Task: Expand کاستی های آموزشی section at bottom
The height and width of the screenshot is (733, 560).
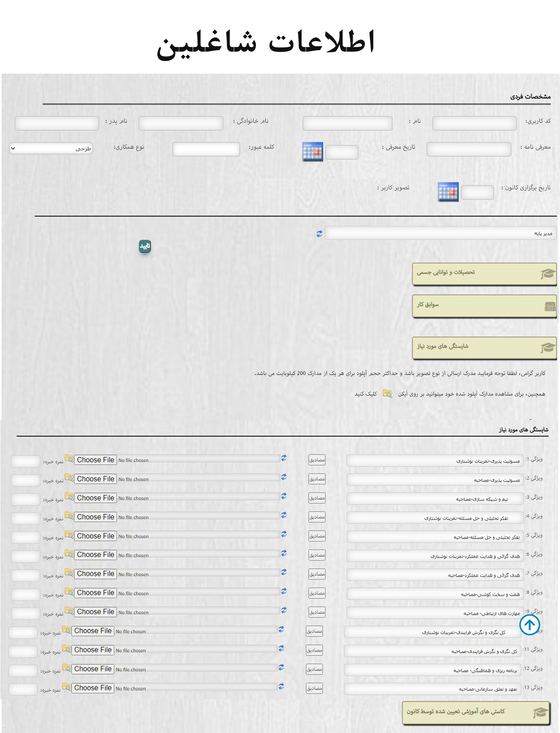Action: click(476, 712)
